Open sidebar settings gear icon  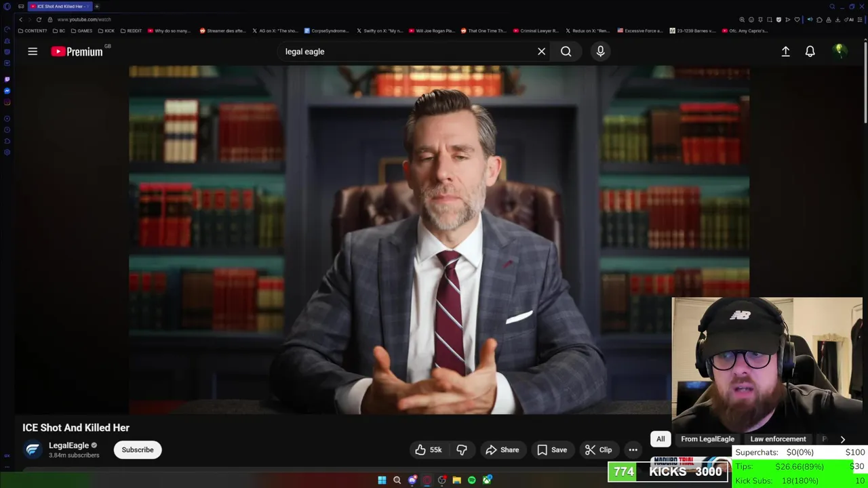tap(7, 152)
